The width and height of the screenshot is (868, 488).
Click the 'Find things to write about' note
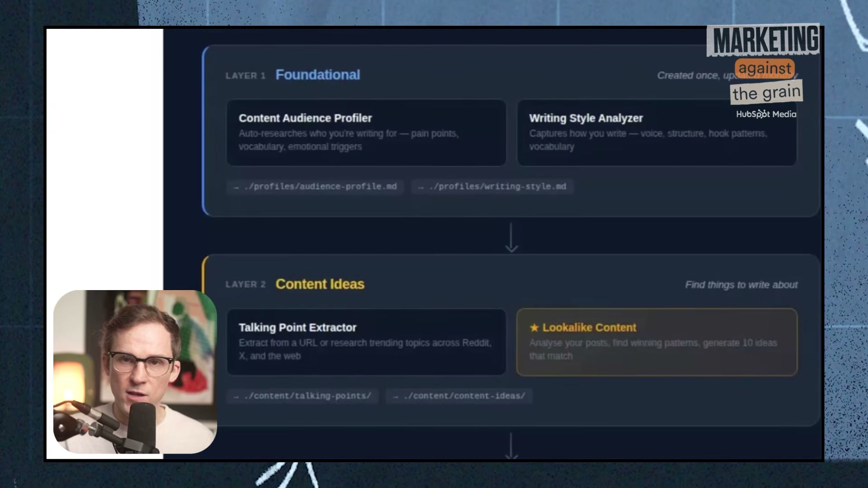(741, 285)
